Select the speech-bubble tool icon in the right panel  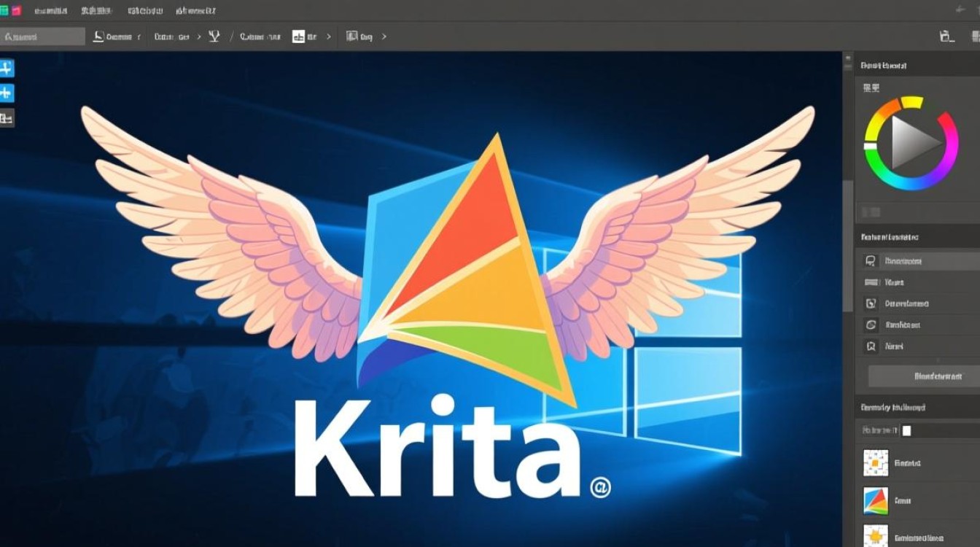(872, 260)
